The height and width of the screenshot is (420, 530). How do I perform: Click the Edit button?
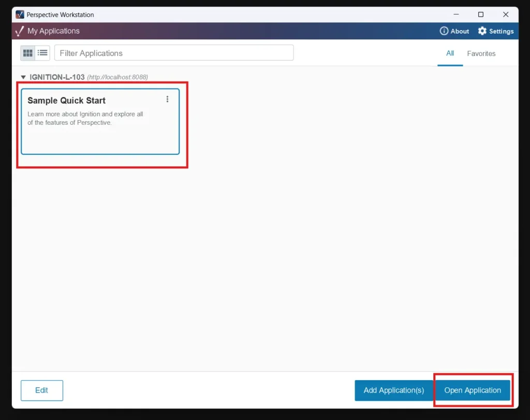pos(41,390)
